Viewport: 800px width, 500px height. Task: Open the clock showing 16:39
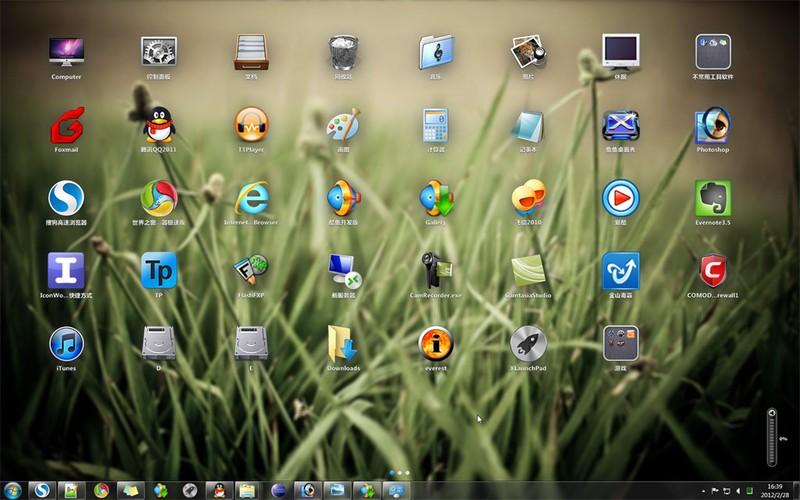click(774, 491)
